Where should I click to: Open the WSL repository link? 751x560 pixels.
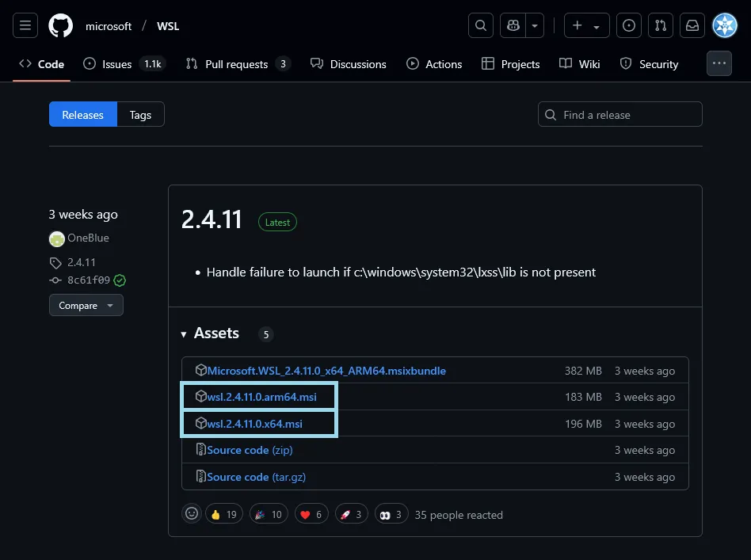point(168,26)
